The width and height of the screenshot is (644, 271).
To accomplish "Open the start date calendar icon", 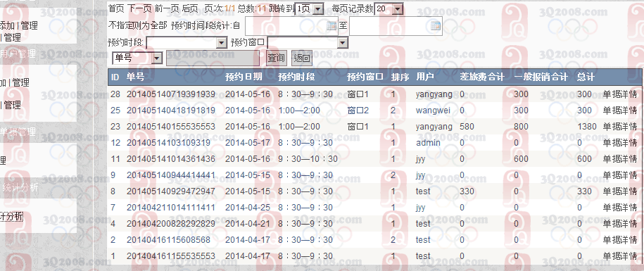I will point(332,26).
